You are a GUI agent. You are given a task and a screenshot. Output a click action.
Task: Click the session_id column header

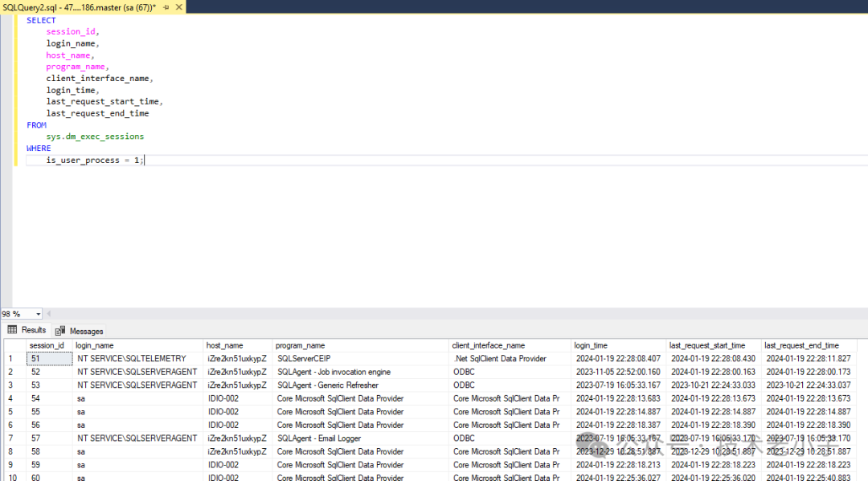click(49, 345)
